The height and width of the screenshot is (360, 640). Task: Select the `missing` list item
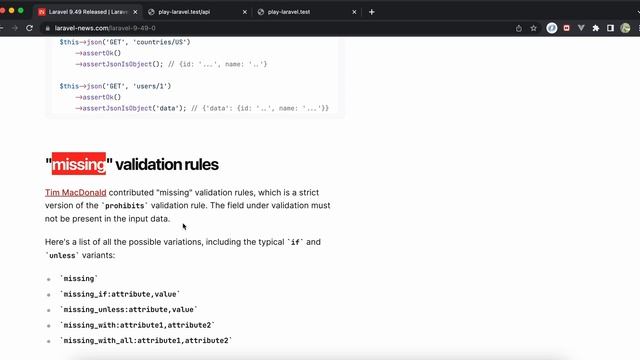[78, 278]
